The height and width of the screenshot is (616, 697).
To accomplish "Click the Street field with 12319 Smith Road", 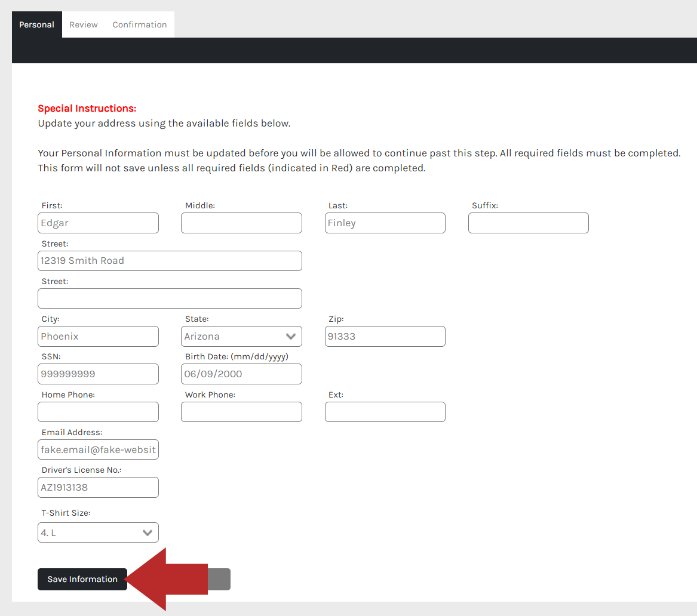I will click(170, 261).
